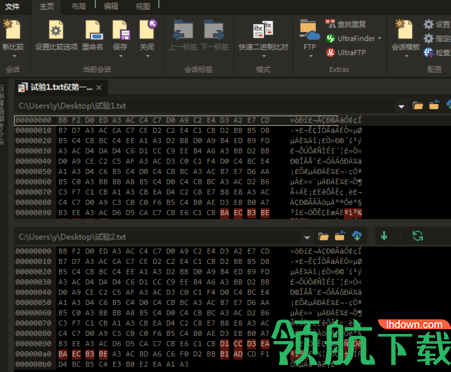This screenshot has height=372, width=451.
Task: Select offset 000000b0 in bottom pane
Action: click(33, 364)
